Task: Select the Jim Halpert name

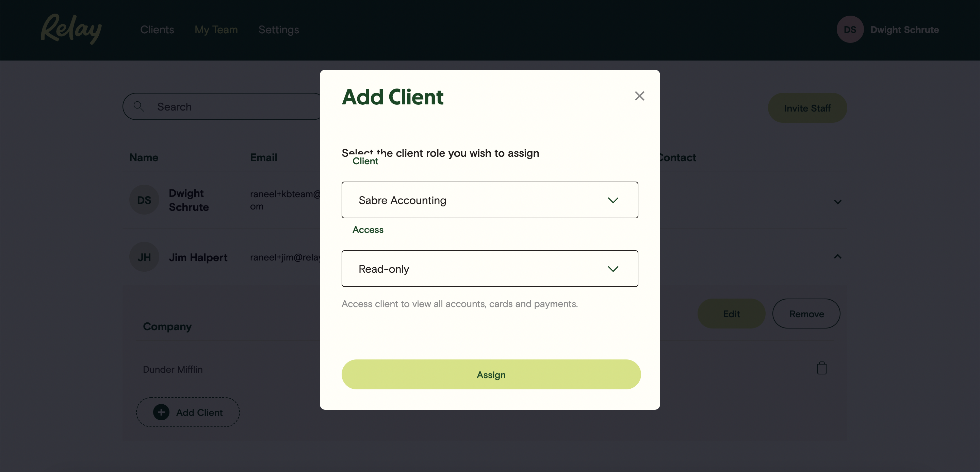Action: [198, 257]
